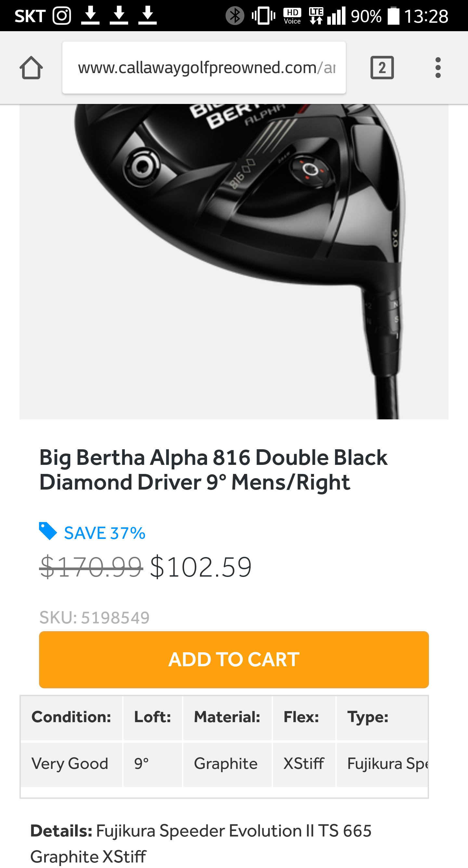Tap the browser home icon
The height and width of the screenshot is (868, 468).
(31, 68)
